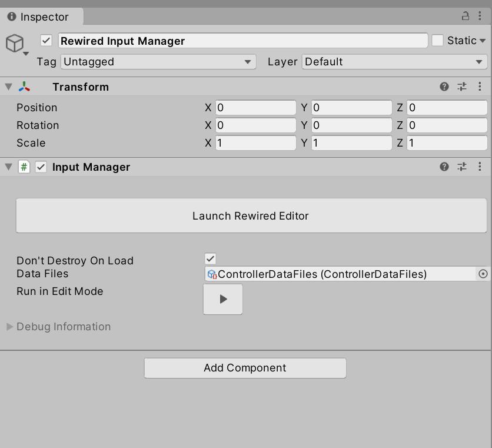Image resolution: width=492 pixels, height=448 pixels.
Task: Click the Rotation X field
Action: coord(256,125)
